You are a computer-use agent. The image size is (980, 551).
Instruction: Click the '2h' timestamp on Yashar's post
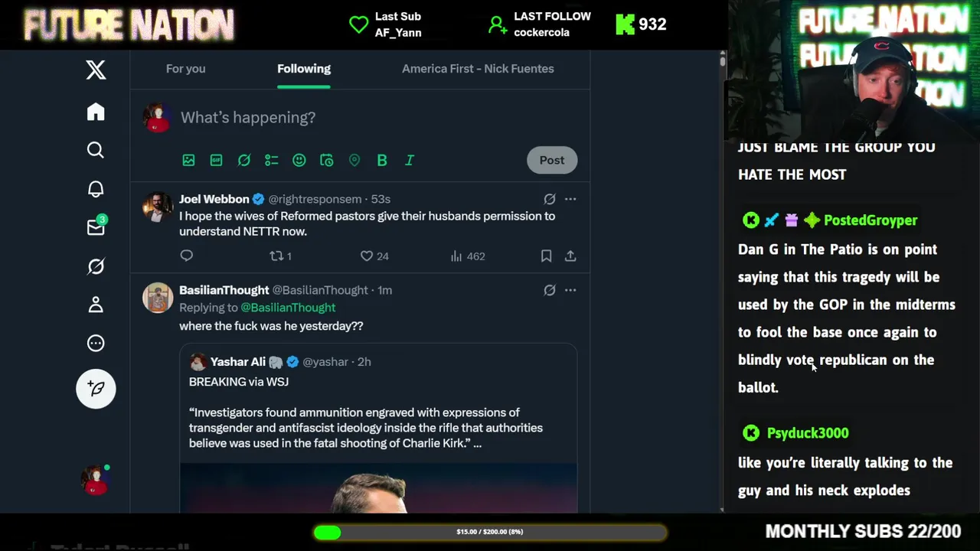click(364, 362)
